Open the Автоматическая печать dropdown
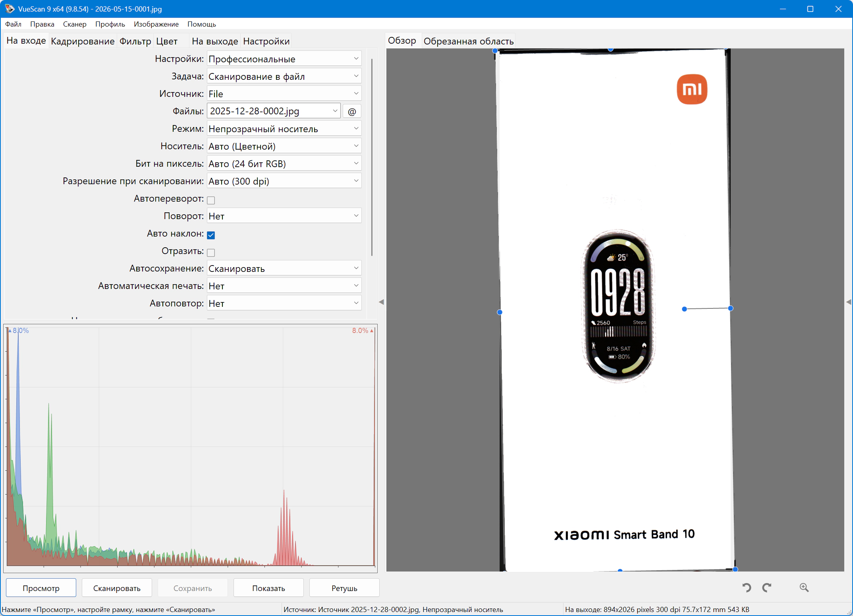Screen dimensions: 853x616 click(284, 286)
